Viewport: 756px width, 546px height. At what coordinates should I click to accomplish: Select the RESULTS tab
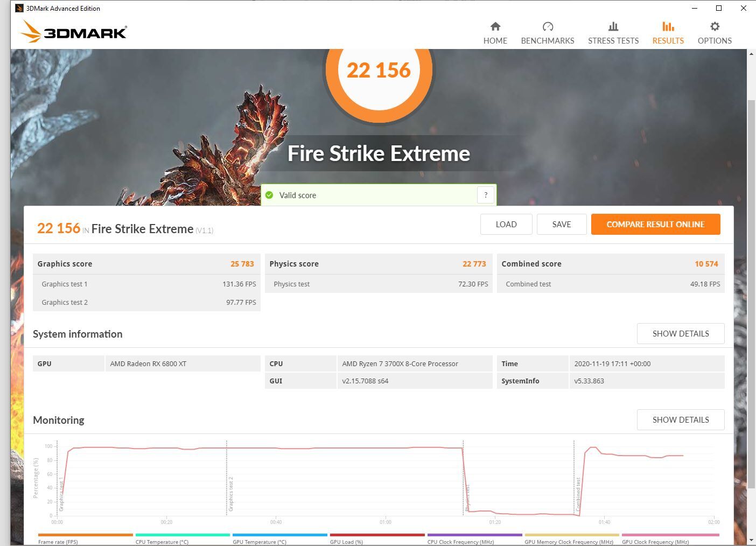click(668, 33)
